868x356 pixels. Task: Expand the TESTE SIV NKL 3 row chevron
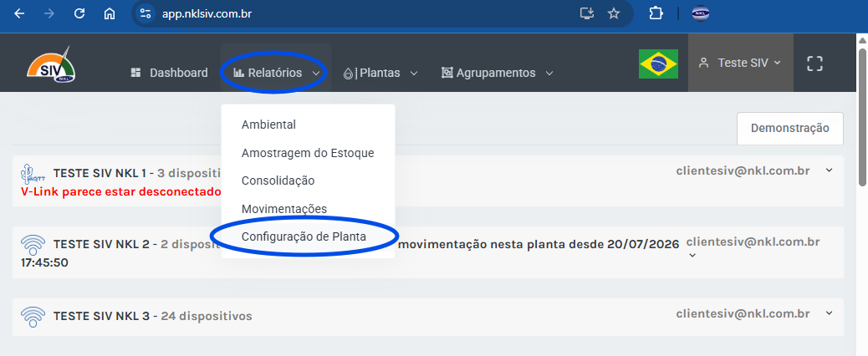(x=829, y=313)
